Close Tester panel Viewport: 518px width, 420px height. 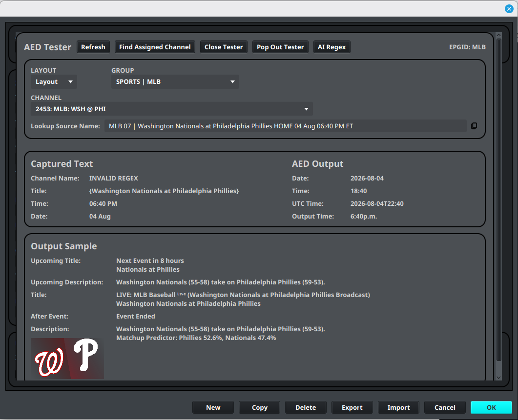tap(224, 47)
